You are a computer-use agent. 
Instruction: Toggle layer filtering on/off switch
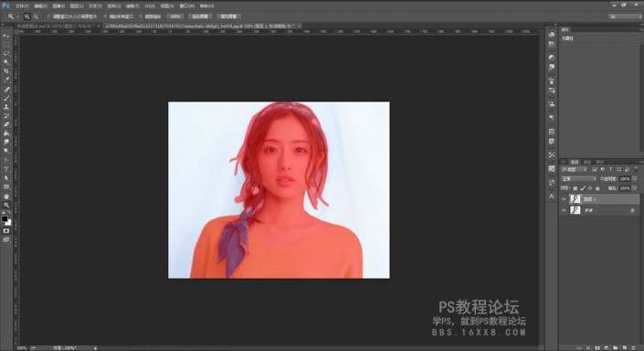coord(637,169)
